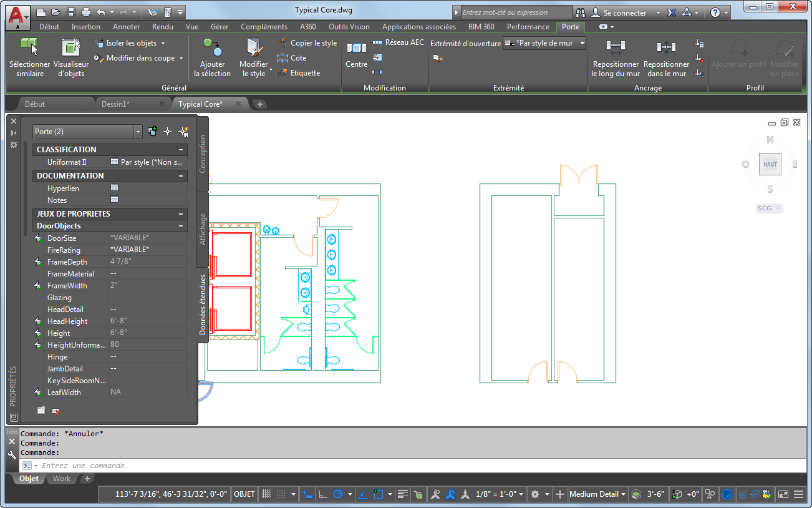Click the HAUT face of the ViewCube
The image size is (812, 508).
click(x=770, y=164)
